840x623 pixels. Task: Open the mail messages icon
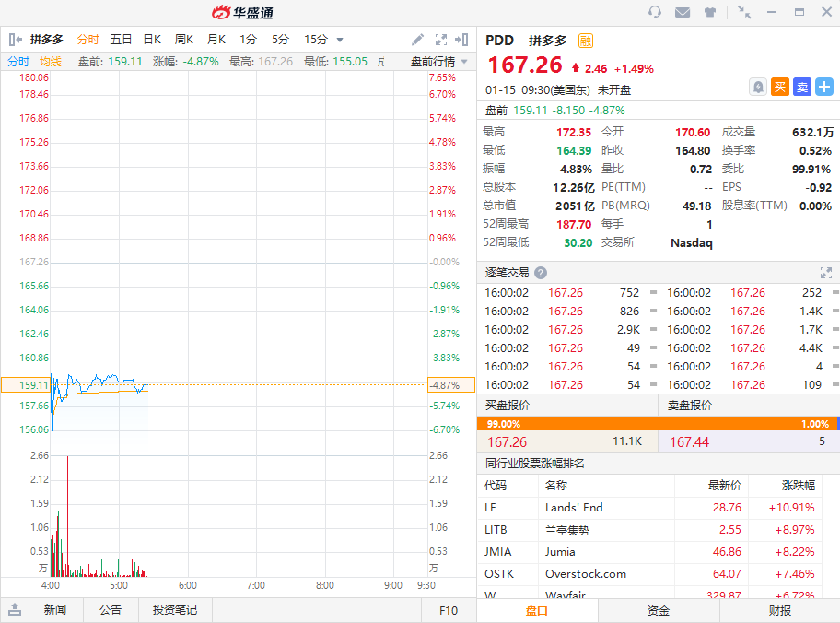pos(682,12)
